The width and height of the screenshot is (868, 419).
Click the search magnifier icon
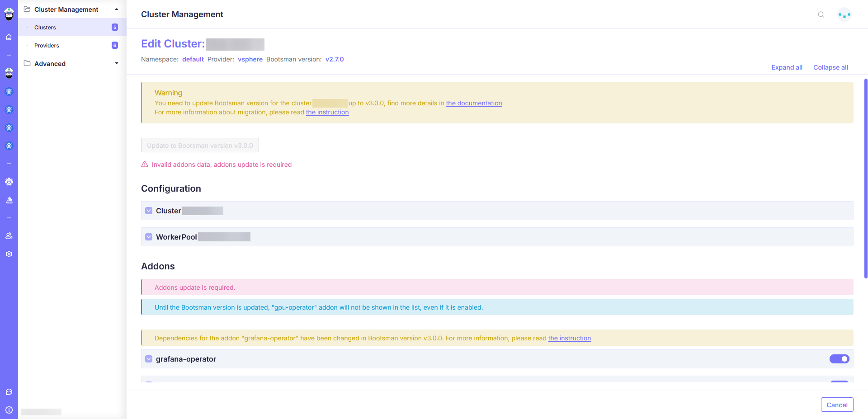pos(821,14)
